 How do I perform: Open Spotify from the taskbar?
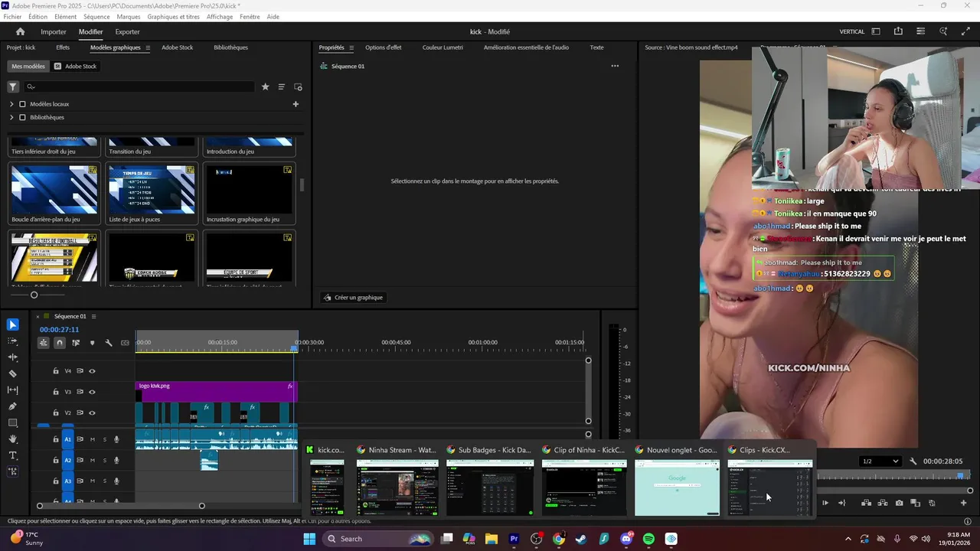648,539
